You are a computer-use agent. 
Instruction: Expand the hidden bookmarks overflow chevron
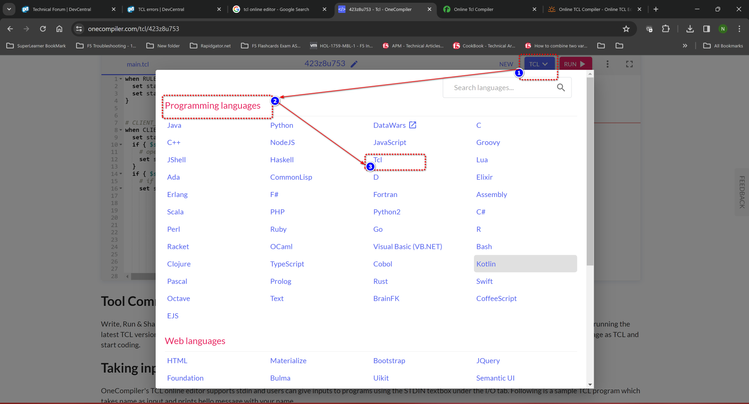coord(685,45)
